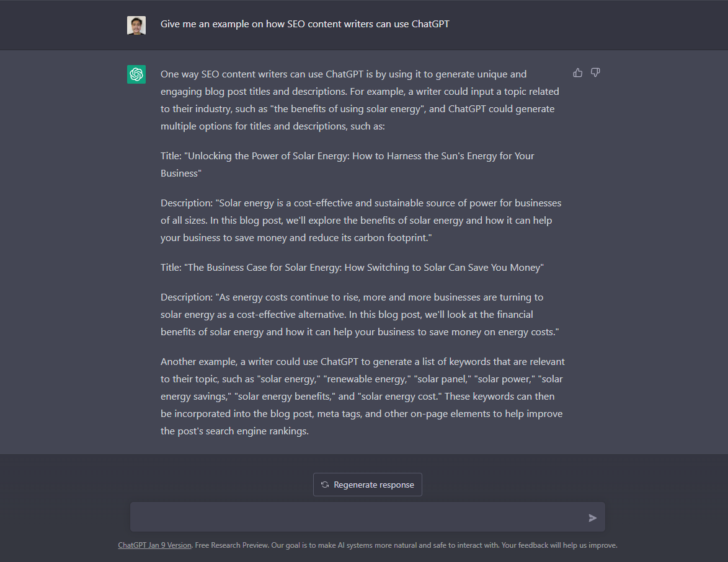Open the ChatGPT Jan 9 Version link

tap(154, 545)
